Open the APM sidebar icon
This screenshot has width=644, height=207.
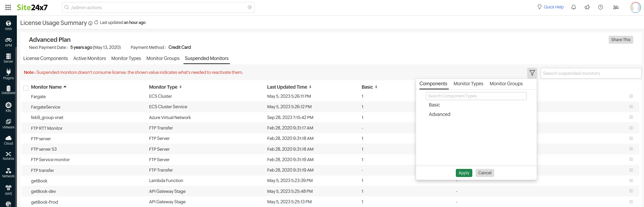click(8, 42)
